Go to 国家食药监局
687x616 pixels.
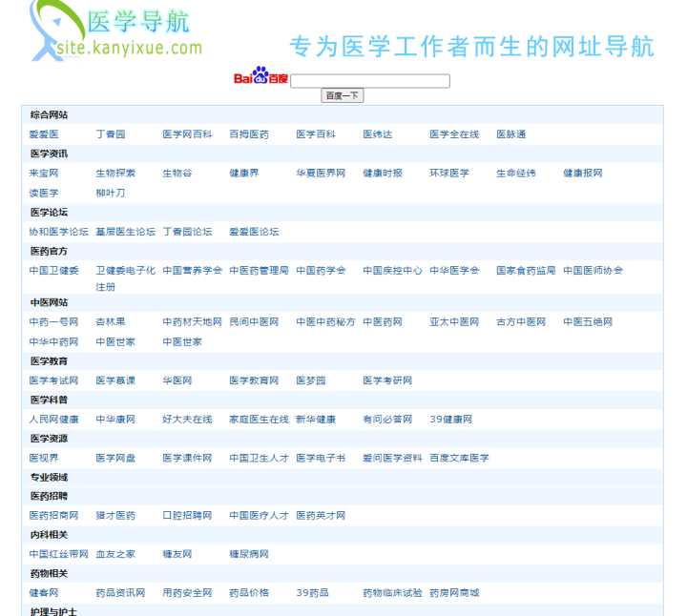point(526,271)
